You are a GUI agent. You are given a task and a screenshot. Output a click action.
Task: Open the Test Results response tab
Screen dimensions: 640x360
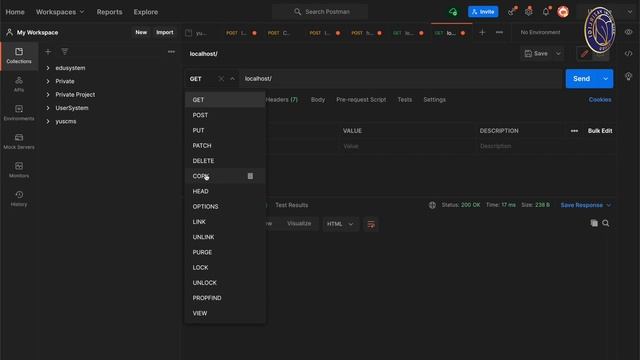pos(291,205)
